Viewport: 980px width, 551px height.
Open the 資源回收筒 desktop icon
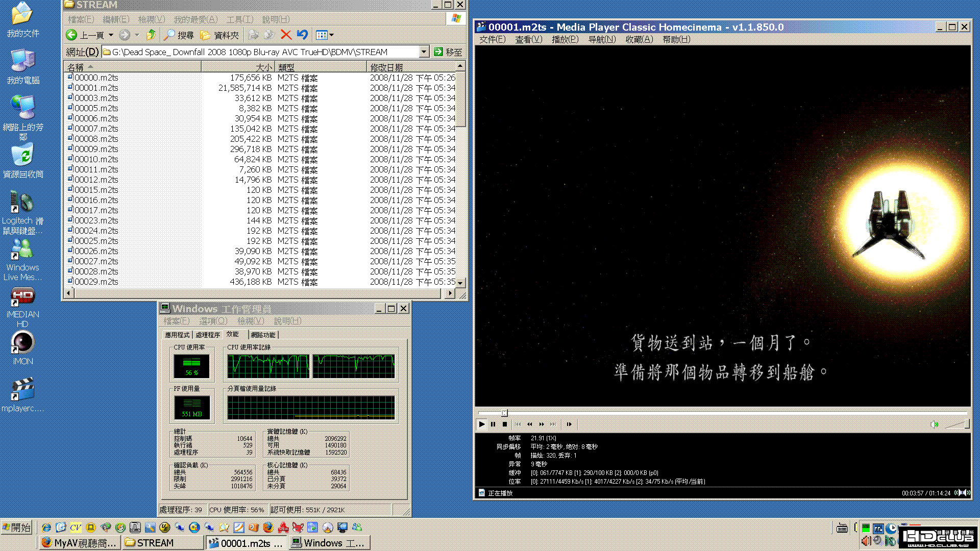(22, 160)
